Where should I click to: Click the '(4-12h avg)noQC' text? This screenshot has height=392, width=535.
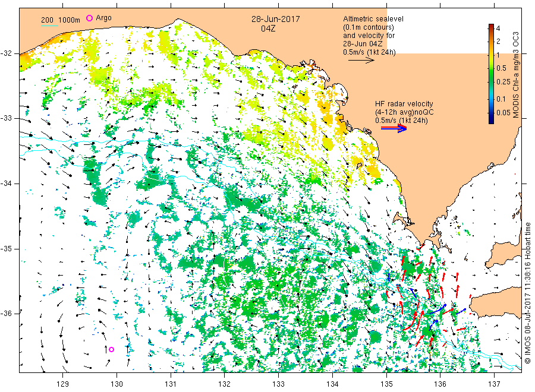click(404, 112)
